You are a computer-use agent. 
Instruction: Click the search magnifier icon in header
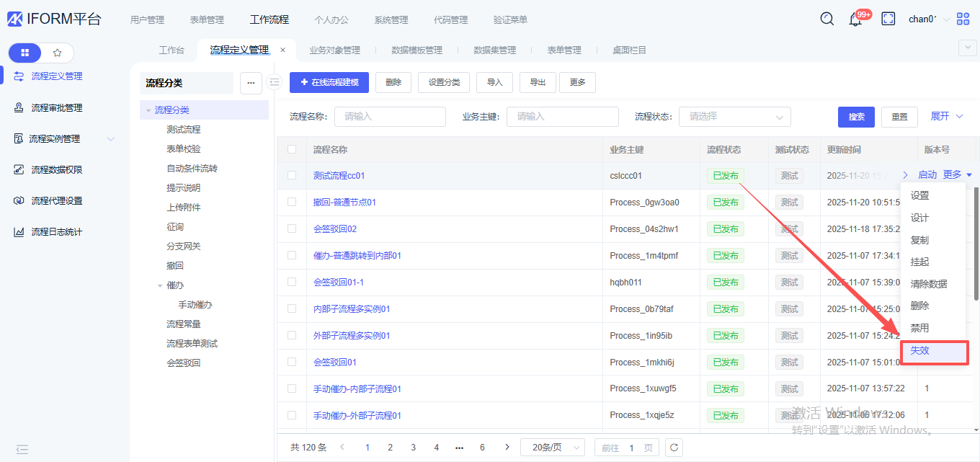coord(827,19)
